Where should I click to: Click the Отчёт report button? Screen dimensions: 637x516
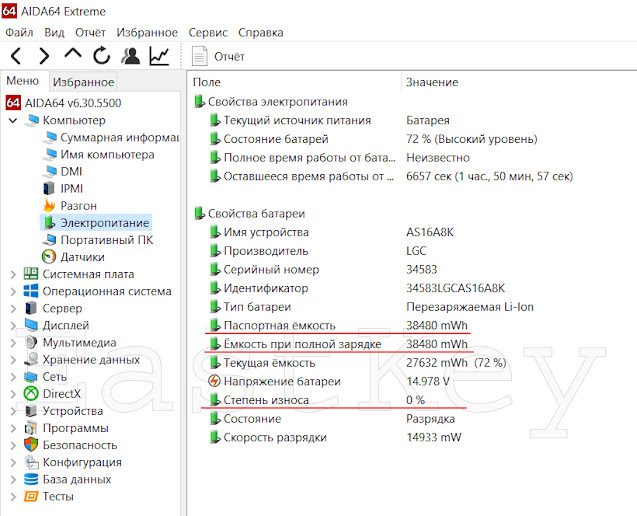[219, 56]
